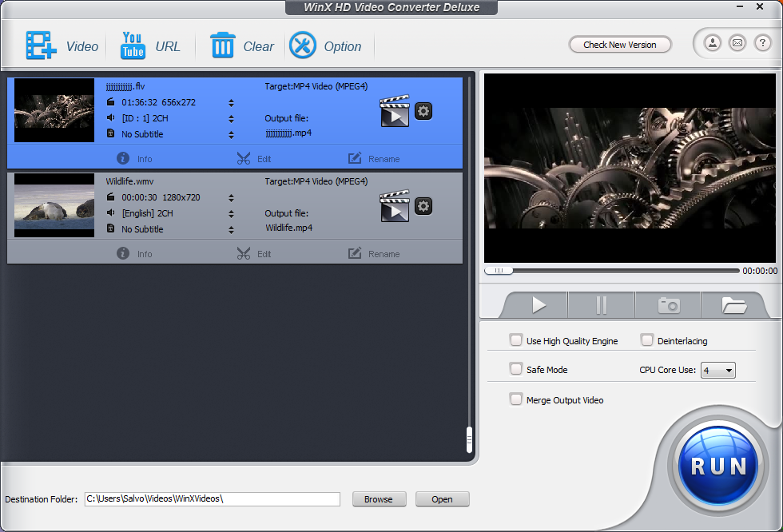Take a snapshot with the camera icon

point(668,305)
